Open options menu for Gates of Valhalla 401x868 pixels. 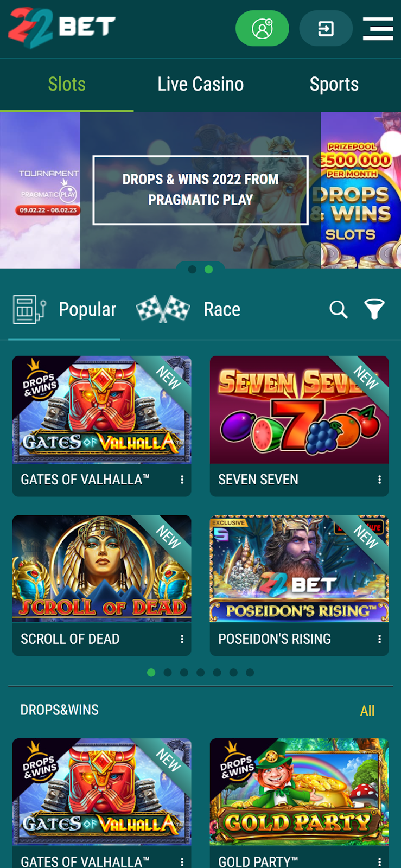[x=182, y=480]
